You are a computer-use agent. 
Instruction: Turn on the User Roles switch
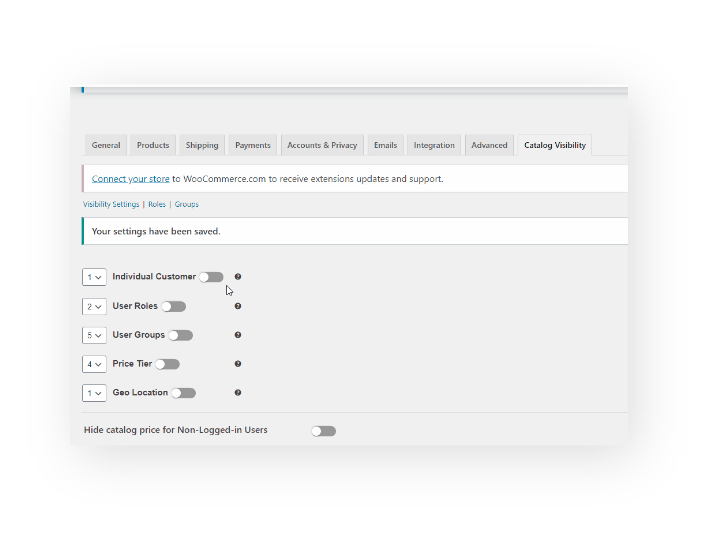pos(173,306)
